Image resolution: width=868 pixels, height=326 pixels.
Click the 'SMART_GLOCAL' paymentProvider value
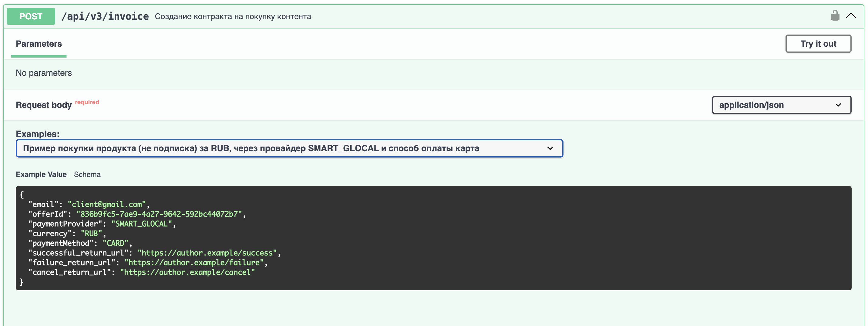pos(142,224)
